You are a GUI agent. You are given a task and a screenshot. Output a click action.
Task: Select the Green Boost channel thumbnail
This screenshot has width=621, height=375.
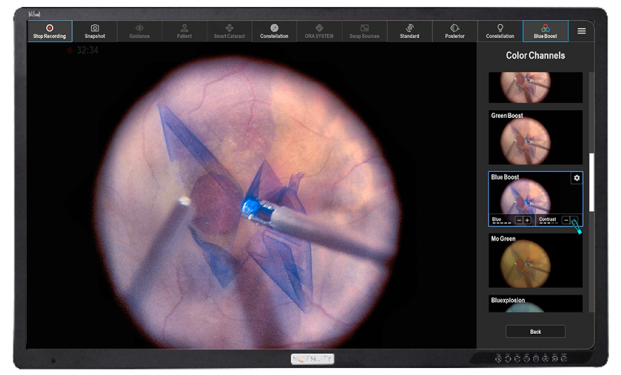coord(535,137)
